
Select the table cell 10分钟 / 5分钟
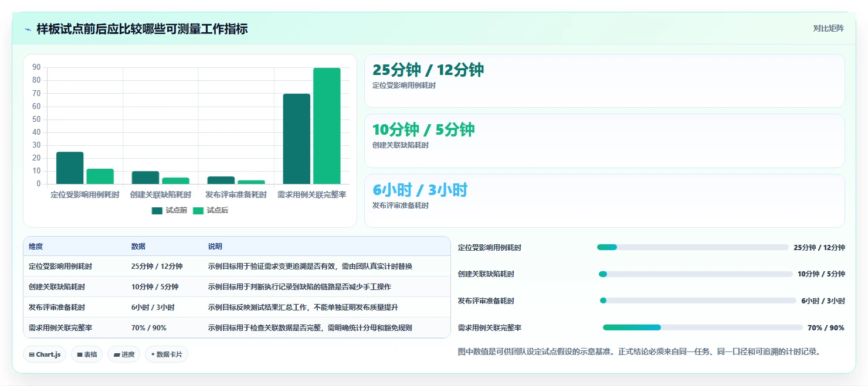[x=155, y=287]
